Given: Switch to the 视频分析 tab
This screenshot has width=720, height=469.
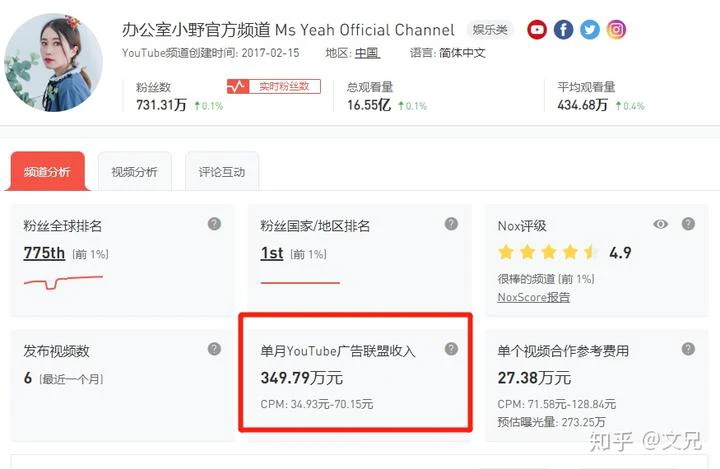Looking at the screenshot, I should tap(135, 171).
